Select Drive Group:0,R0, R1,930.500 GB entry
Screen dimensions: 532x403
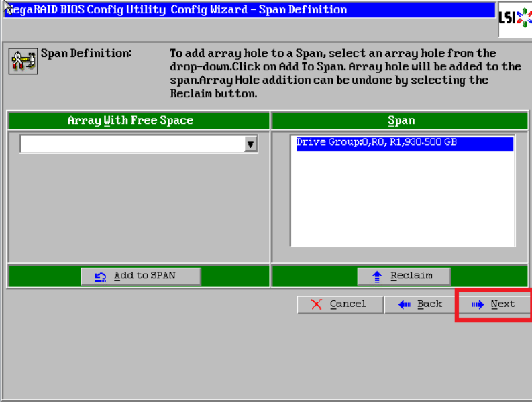(x=405, y=143)
